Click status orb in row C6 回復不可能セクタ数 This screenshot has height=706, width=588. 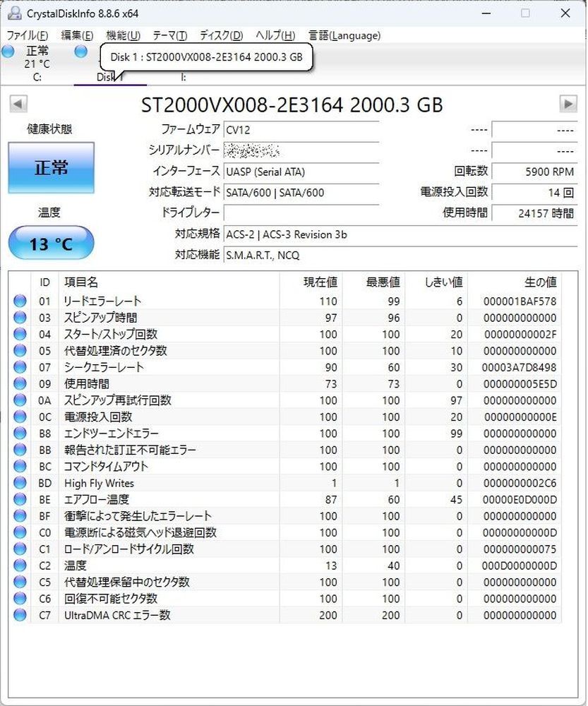(20, 598)
